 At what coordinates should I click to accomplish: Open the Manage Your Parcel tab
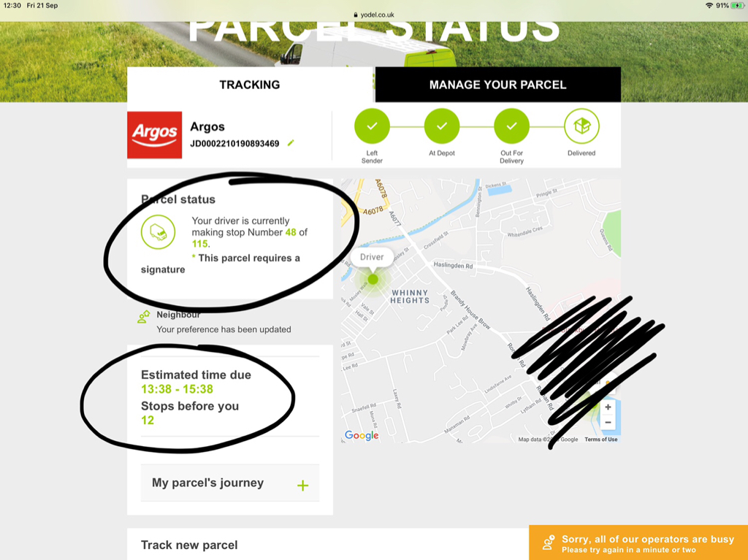(498, 85)
